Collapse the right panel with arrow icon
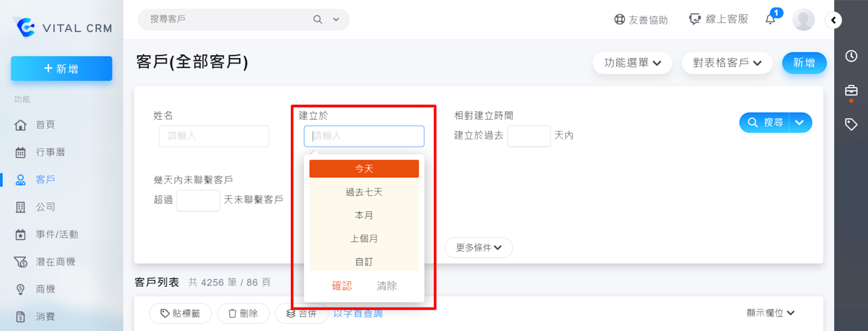The width and height of the screenshot is (868, 331). 833,20
